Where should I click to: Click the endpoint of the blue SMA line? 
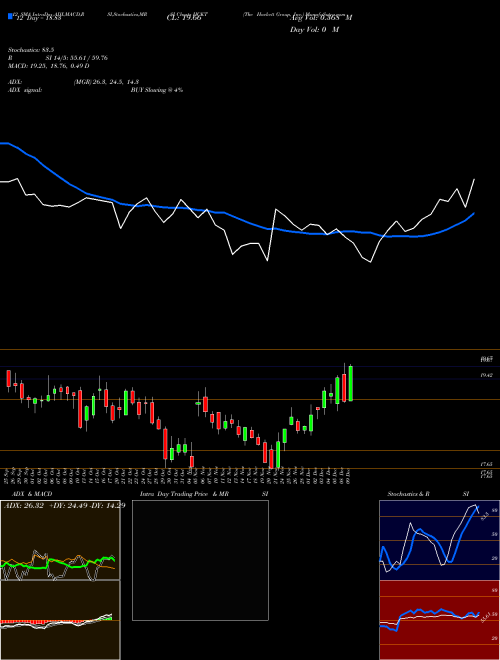(474, 213)
